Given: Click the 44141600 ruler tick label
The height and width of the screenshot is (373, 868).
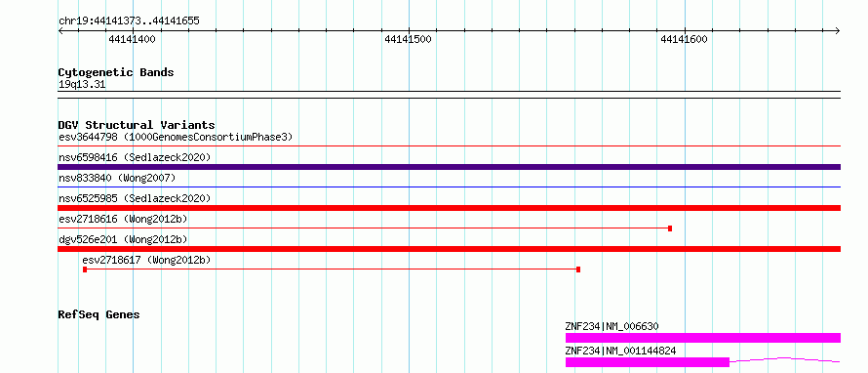Looking at the screenshot, I should [x=684, y=39].
